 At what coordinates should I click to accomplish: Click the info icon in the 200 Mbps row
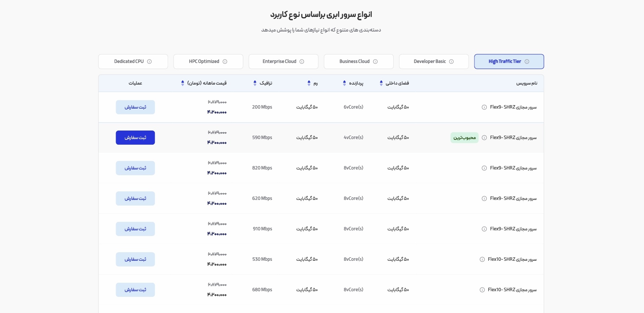pos(484,107)
